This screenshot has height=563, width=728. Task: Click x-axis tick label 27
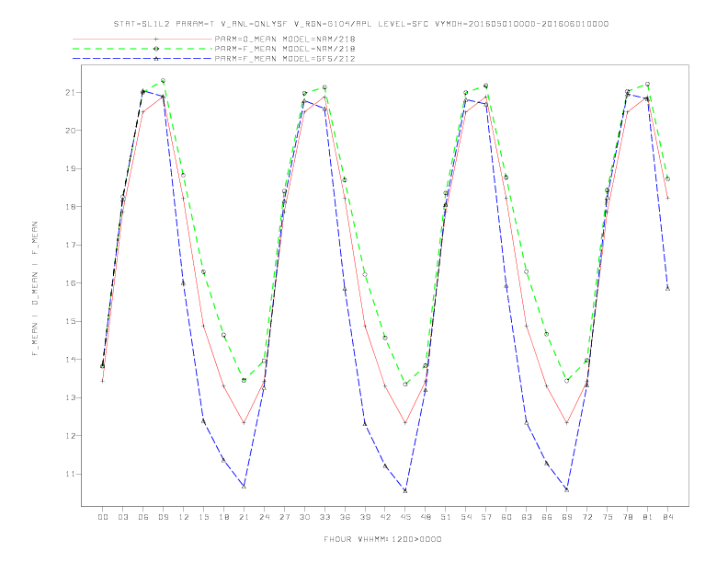284,517
